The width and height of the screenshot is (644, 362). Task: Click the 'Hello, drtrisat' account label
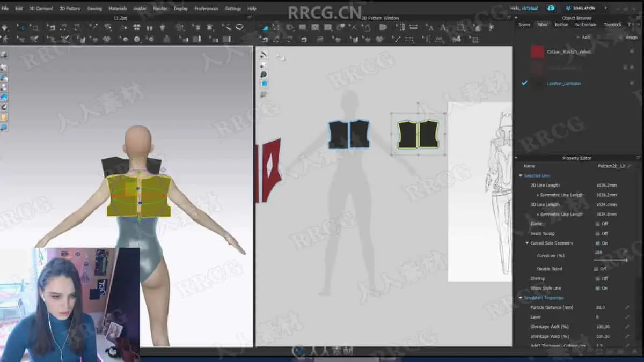523,8
